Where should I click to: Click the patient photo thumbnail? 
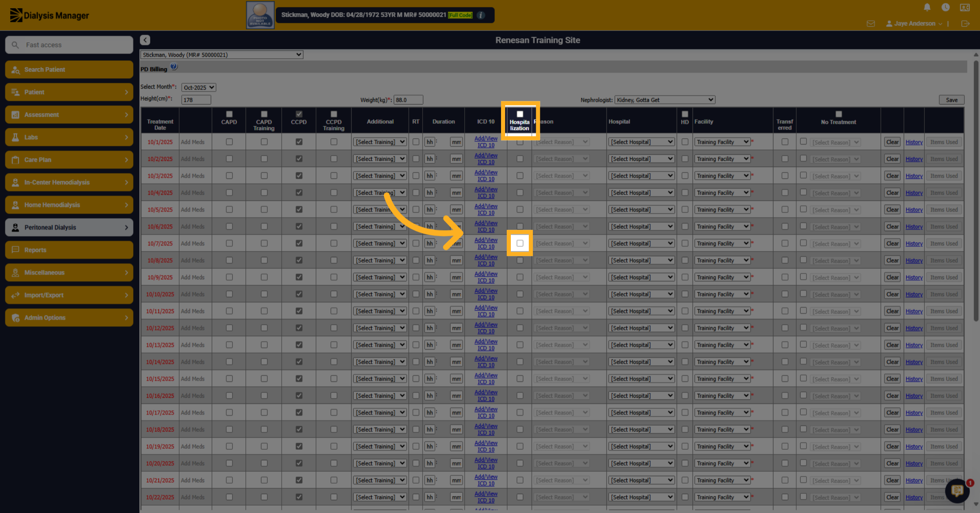pos(260,15)
